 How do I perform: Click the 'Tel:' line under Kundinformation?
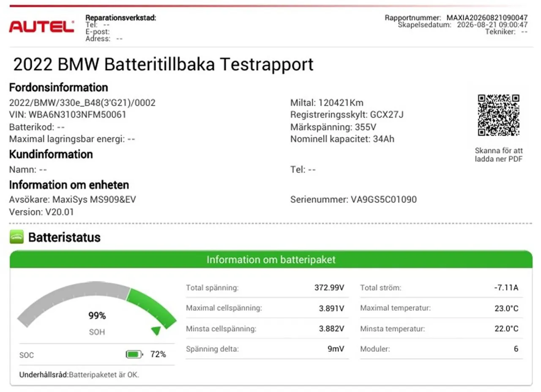[x=303, y=170]
